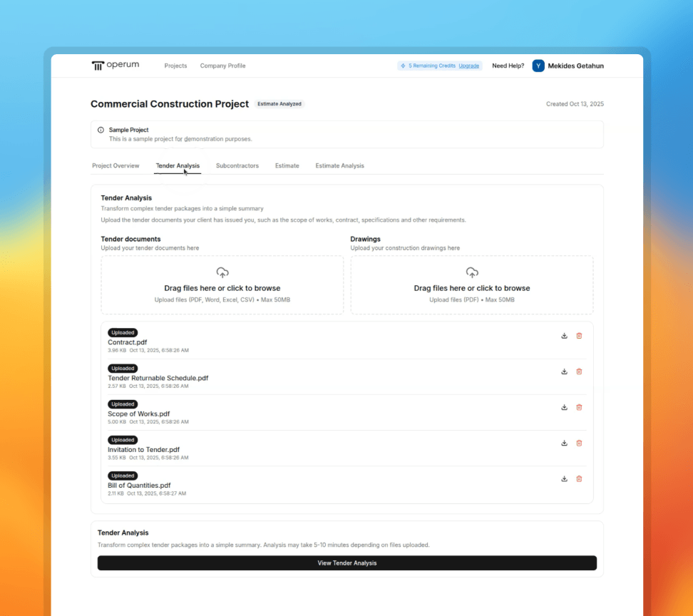Switch to the Project Overview tab
This screenshot has height=616, width=693.
click(115, 165)
